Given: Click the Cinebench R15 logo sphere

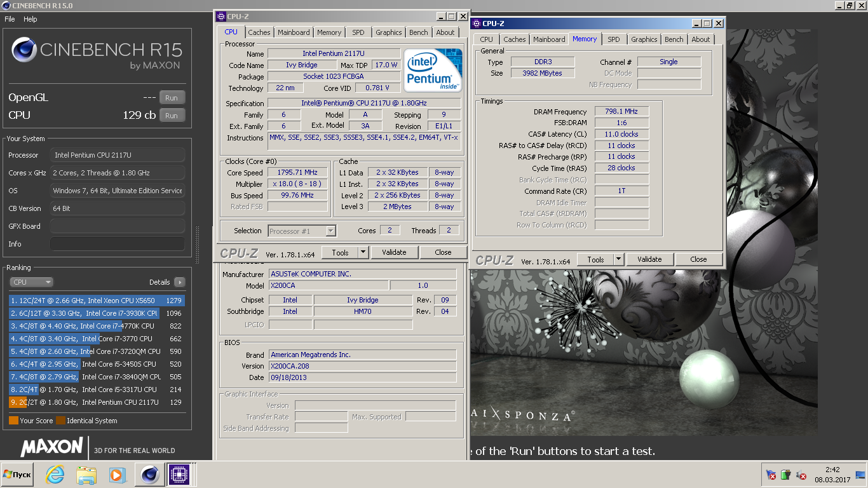Looking at the screenshot, I should coord(24,50).
